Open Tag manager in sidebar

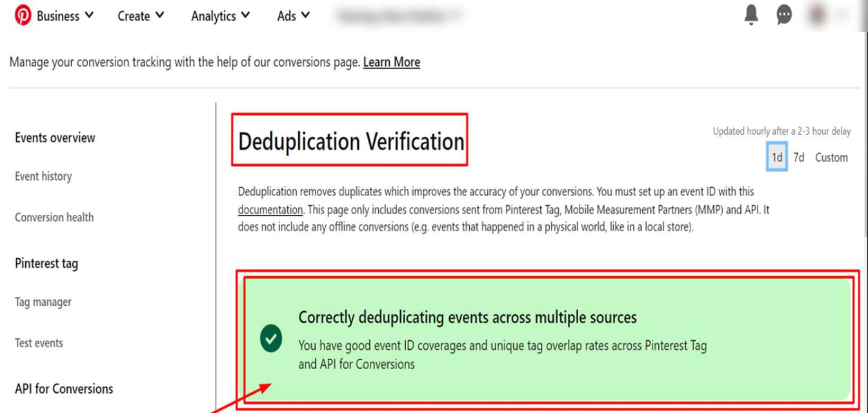(43, 302)
